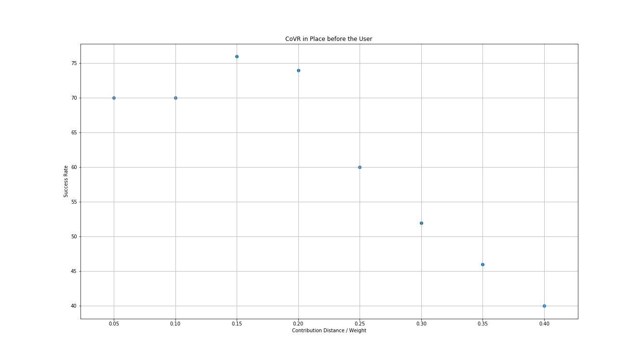Click the 0.25 x-axis tick label
This screenshot has height=364, width=642.
[x=360, y=324]
